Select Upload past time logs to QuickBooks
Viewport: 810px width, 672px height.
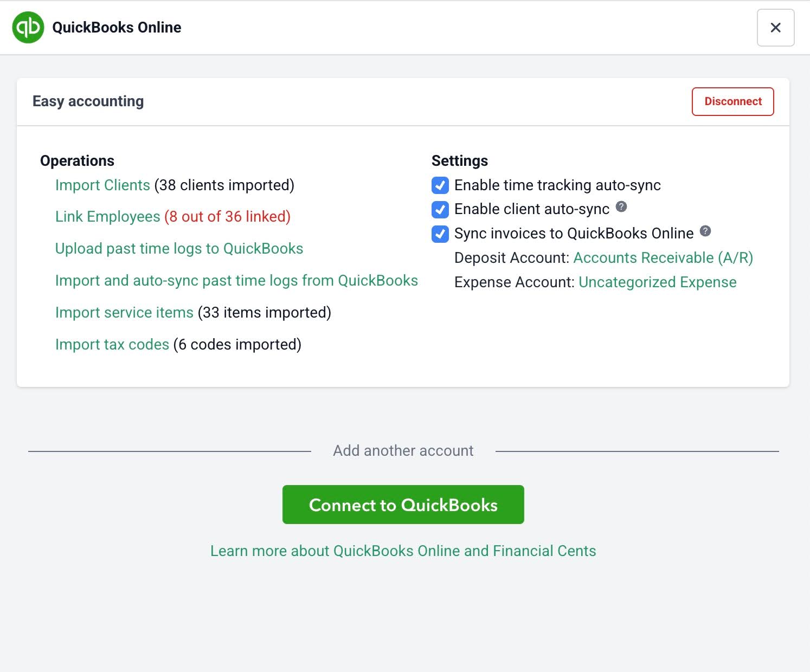(179, 249)
